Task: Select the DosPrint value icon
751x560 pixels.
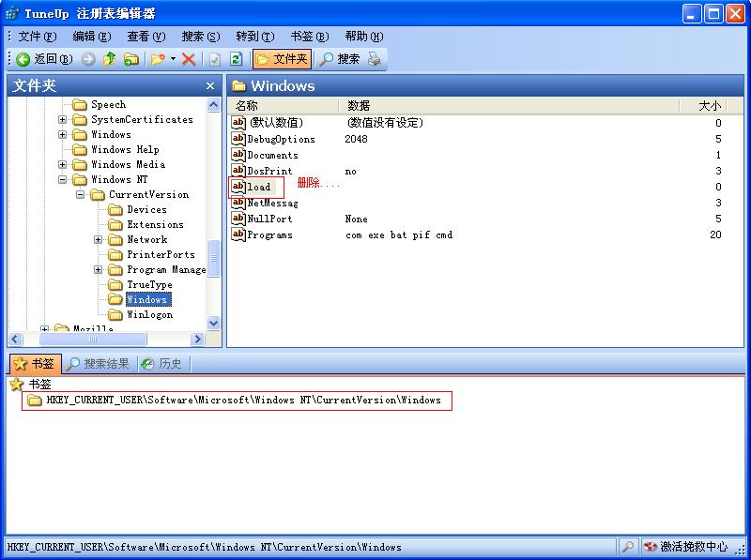Action: 238,171
